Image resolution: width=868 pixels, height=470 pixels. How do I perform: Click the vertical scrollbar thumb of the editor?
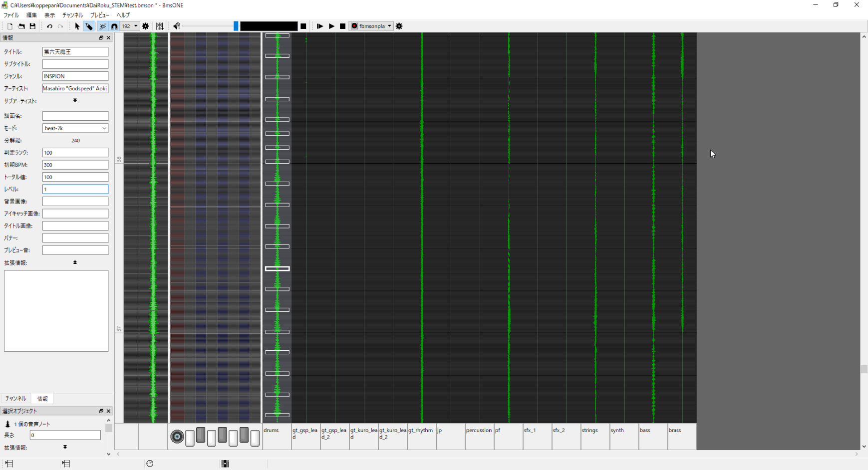(x=864, y=369)
